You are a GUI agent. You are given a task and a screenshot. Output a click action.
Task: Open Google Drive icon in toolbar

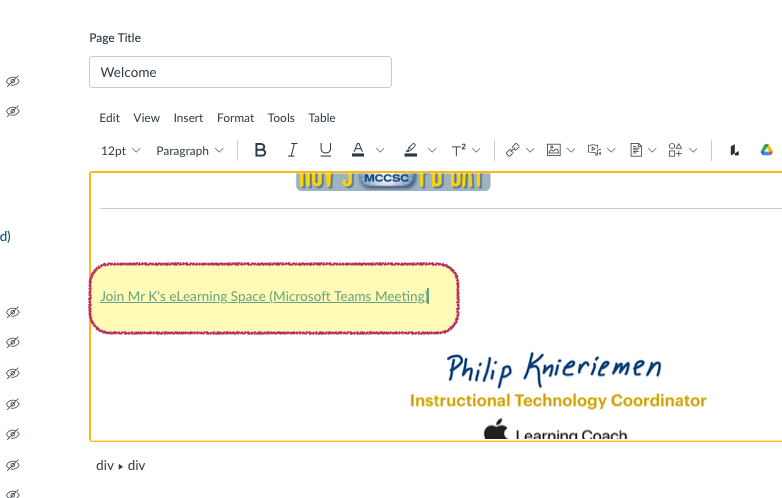766,150
